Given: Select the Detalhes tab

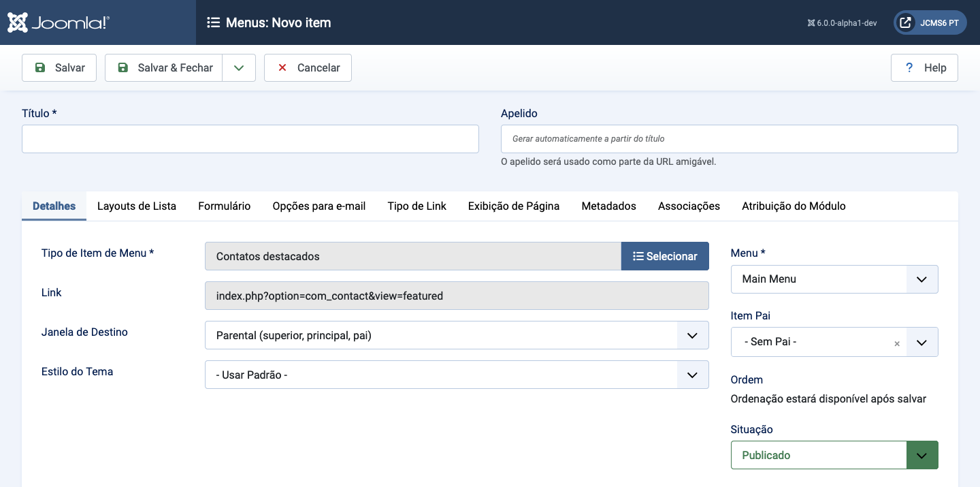Looking at the screenshot, I should pyautogui.click(x=54, y=206).
